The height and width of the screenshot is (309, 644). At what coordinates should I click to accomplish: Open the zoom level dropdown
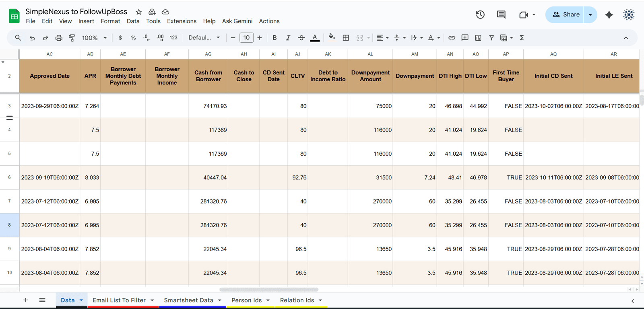click(x=94, y=38)
